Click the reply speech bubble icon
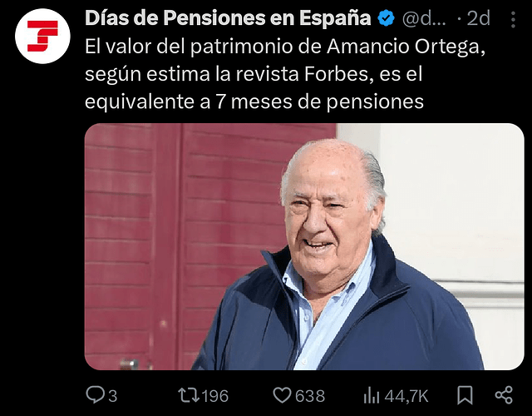The image size is (532, 416). (x=95, y=395)
